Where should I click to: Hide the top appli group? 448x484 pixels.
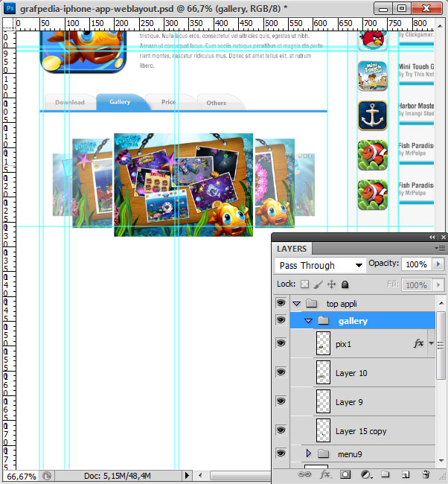281,303
